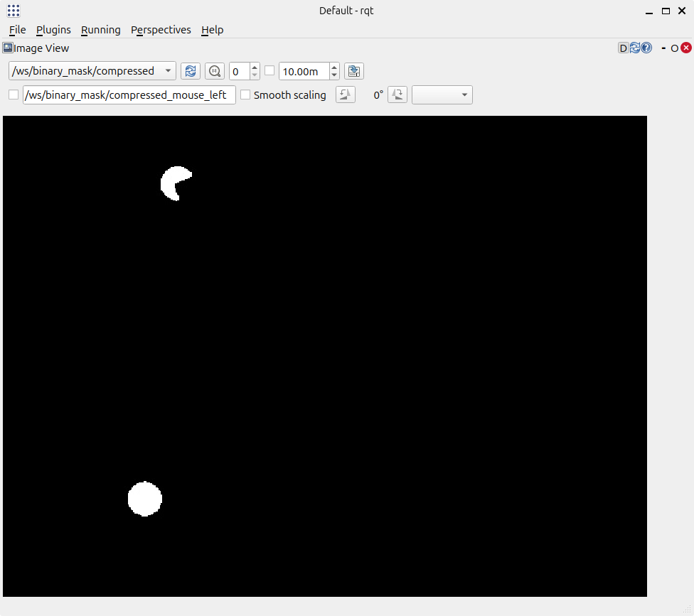
Task: Enable the Smooth scaling checkbox
Action: click(245, 95)
